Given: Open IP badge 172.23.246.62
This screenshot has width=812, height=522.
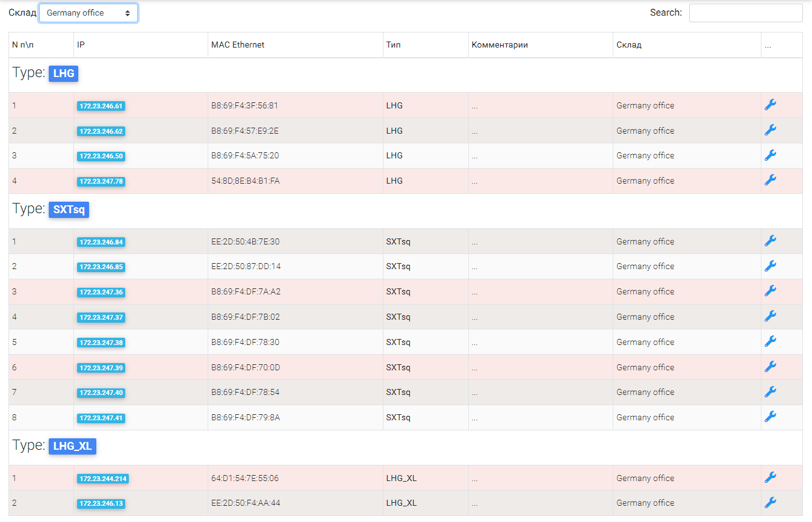Looking at the screenshot, I should point(101,131).
